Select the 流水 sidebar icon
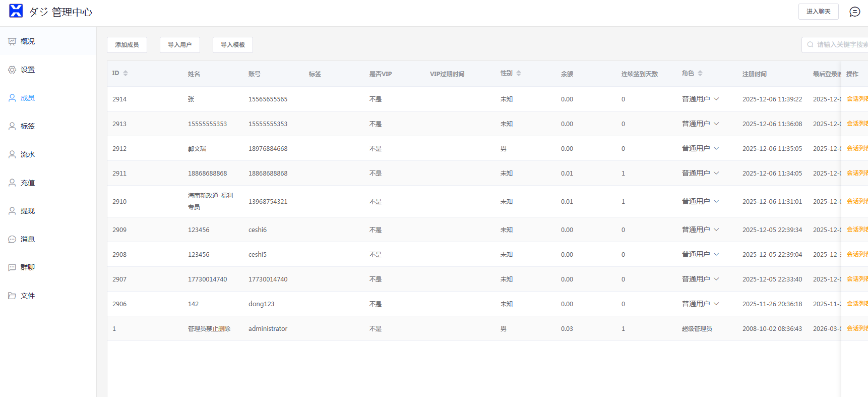 tap(12, 154)
